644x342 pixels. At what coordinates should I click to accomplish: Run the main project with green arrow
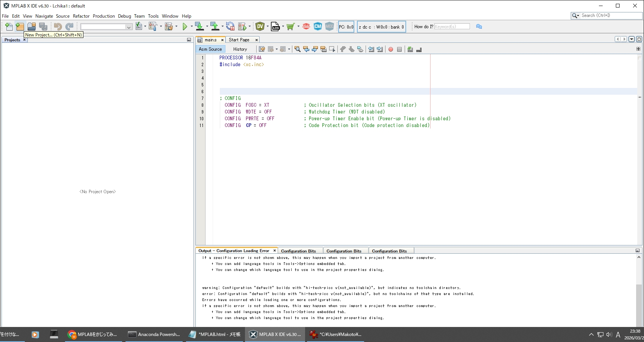pyautogui.click(x=185, y=27)
